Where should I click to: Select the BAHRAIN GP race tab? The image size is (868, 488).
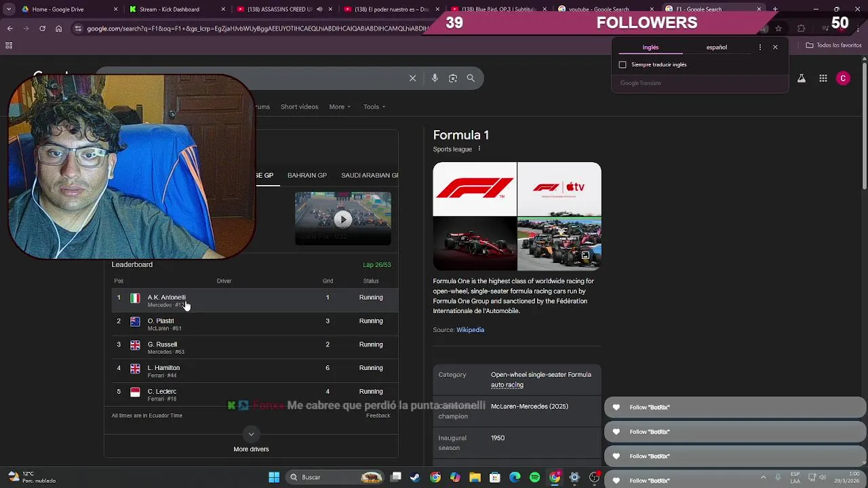[x=307, y=175]
